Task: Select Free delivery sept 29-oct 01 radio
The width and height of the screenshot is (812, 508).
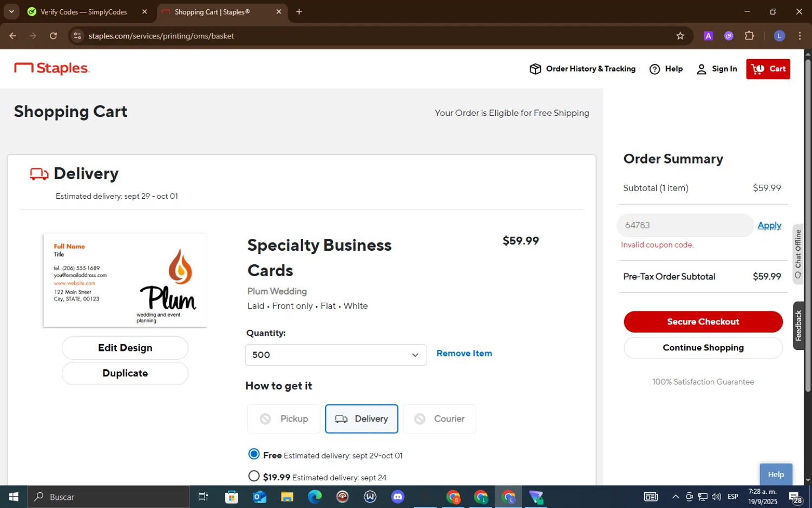Action: point(253,454)
